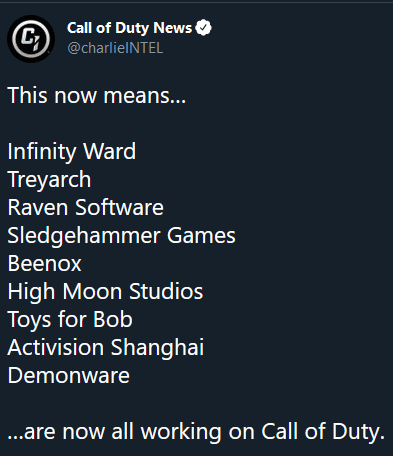Select the words '...are now all working'
The image size is (393, 456).
pyautogui.click(x=114, y=432)
